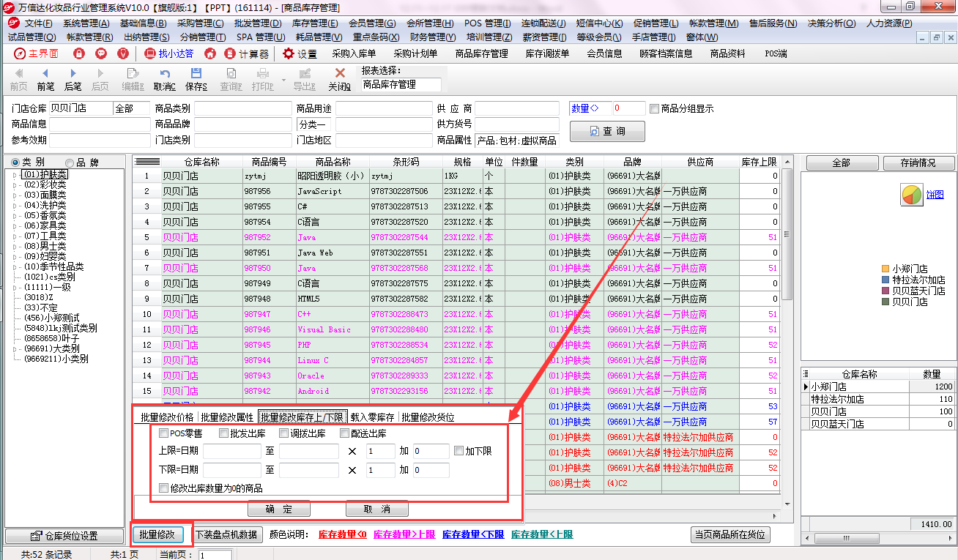
Task: Click the red house icon before 计算器
Action: [x=210, y=53]
